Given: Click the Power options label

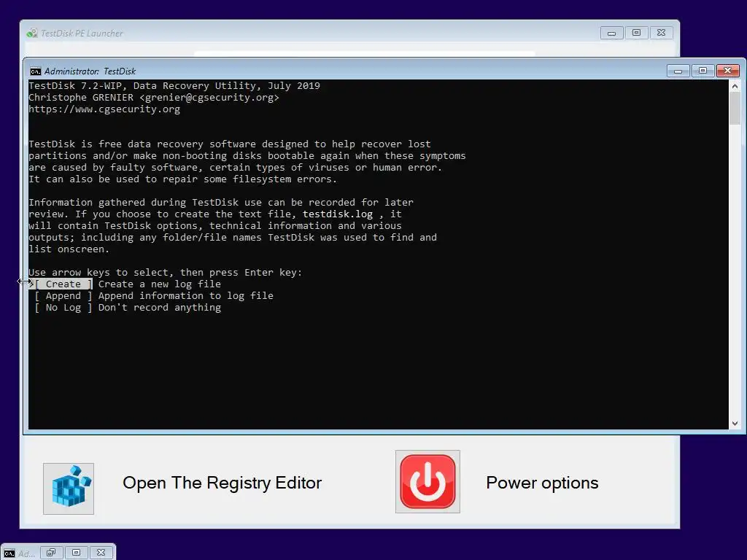Looking at the screenshot, I should [542, 483].
